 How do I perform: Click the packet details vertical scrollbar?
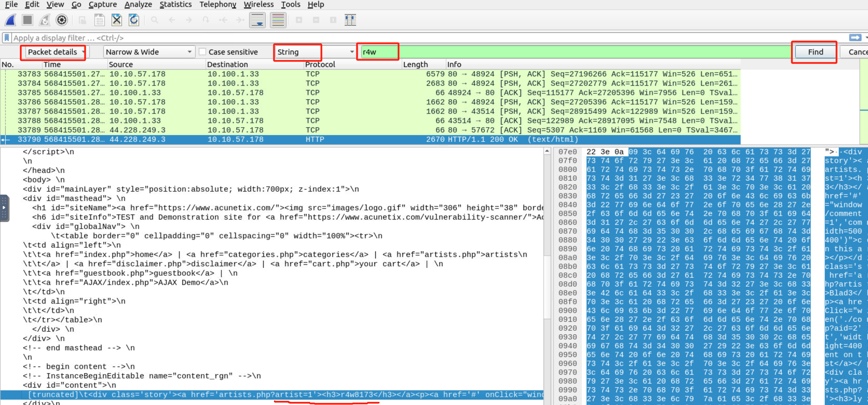547,276
